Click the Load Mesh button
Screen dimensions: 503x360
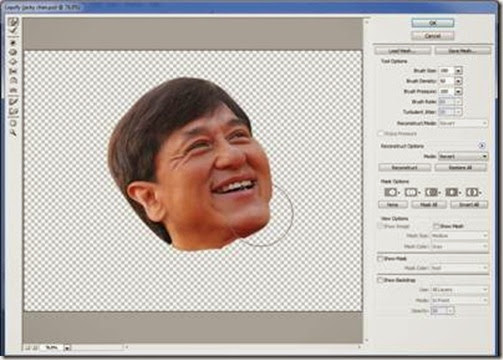pos(403,51)
